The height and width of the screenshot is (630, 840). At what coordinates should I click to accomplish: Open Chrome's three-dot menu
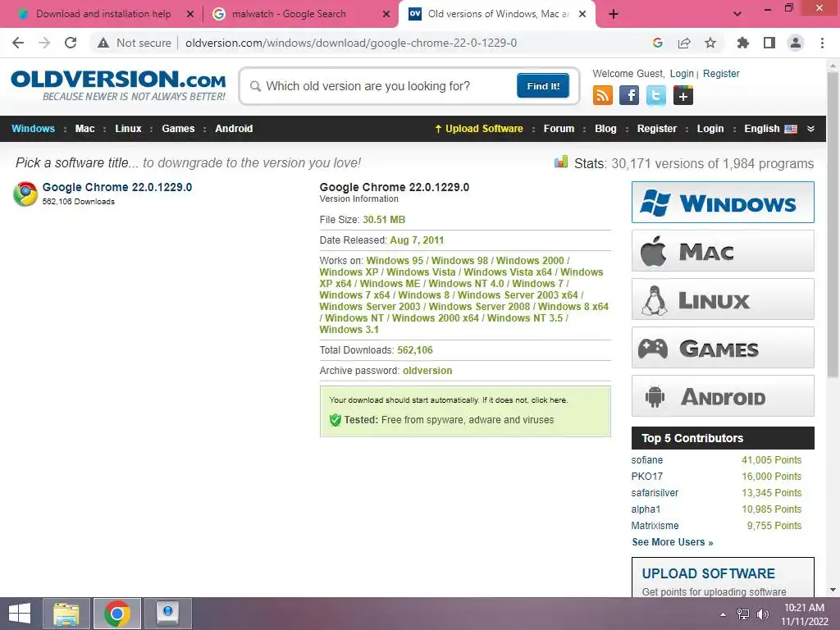tap(822, 43)
